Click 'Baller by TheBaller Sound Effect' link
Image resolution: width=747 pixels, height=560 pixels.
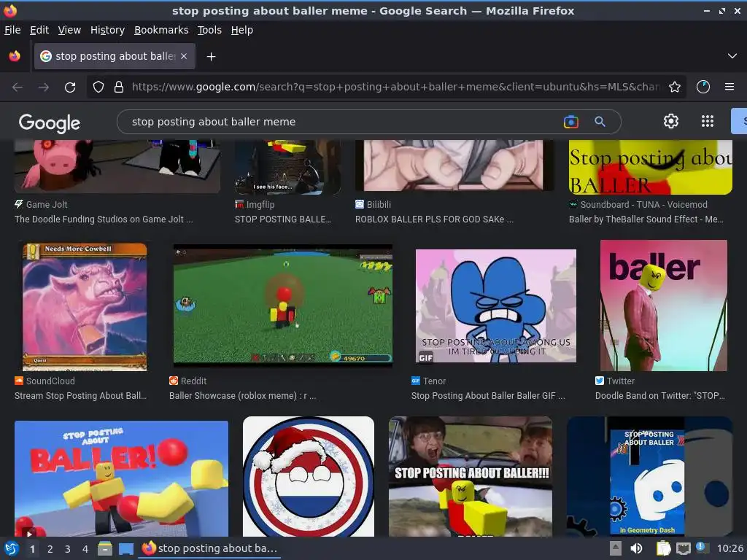pos(646,219)
